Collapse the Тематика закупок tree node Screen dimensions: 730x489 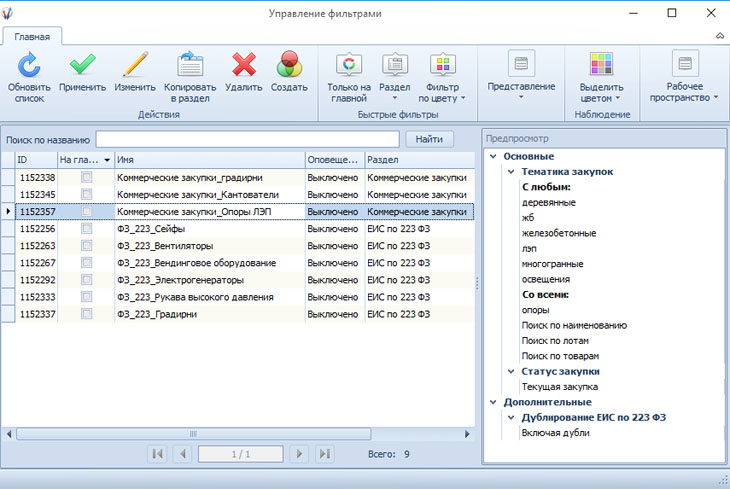pyautogui.click(x=511, y=172)
